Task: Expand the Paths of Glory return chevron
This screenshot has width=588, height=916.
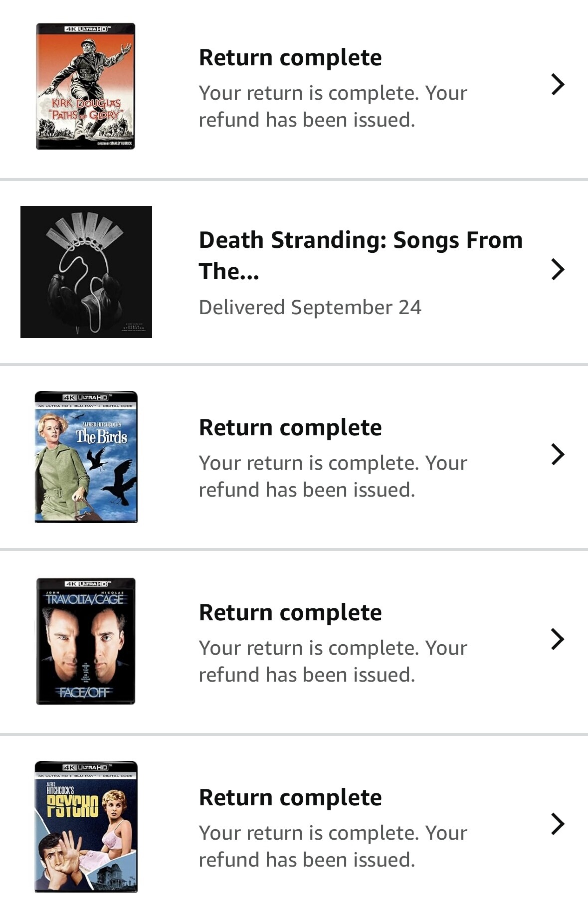Action: pyautogui.click(x=558, y=84)
